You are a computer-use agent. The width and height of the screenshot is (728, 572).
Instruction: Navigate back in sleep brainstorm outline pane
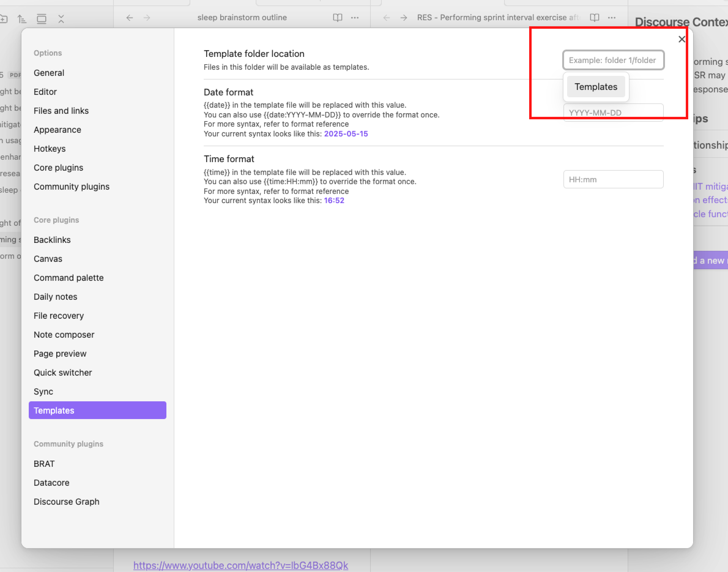[130, 17]
